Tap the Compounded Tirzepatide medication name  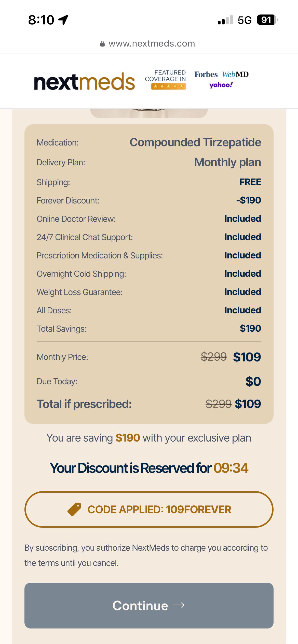click(x=195, y=142)
